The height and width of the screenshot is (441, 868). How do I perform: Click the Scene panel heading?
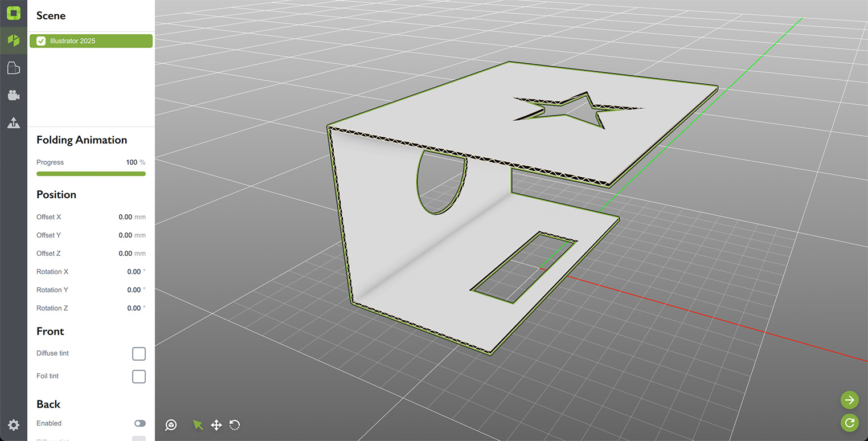51,15
